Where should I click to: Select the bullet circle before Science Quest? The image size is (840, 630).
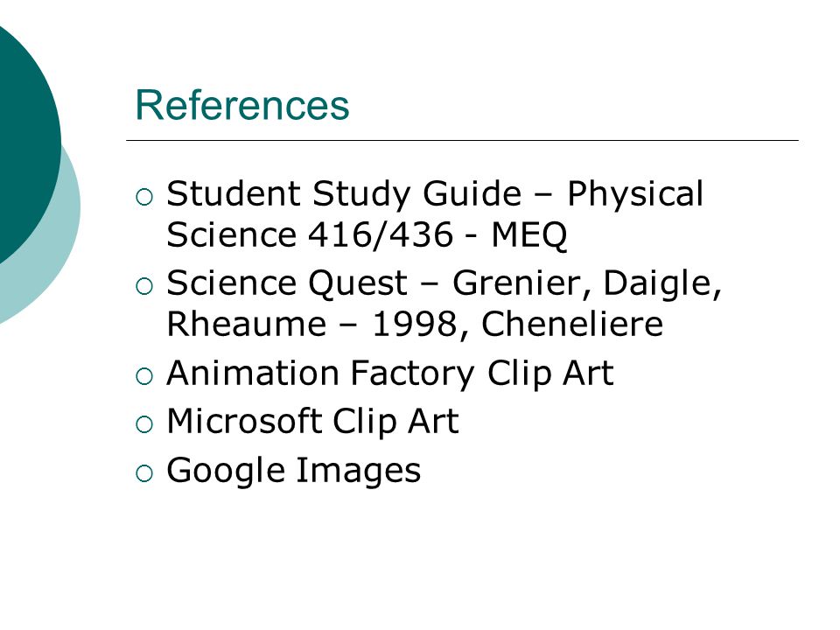pyautogui.click(x=144, y=287)
